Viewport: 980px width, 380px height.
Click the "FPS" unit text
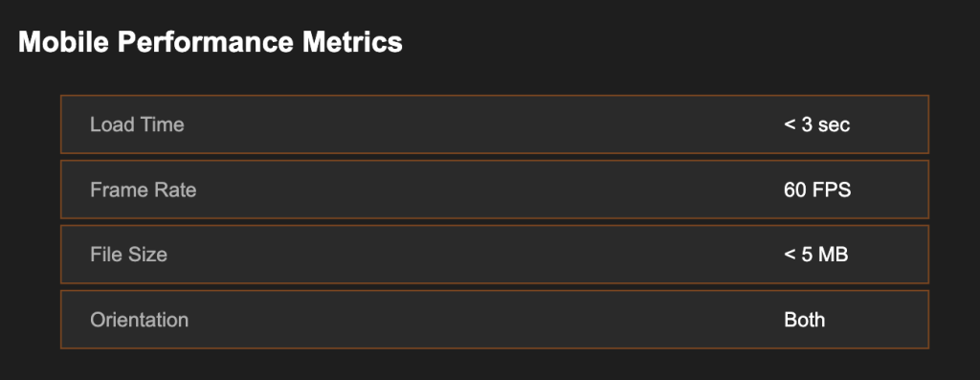[x=832, y=190]
